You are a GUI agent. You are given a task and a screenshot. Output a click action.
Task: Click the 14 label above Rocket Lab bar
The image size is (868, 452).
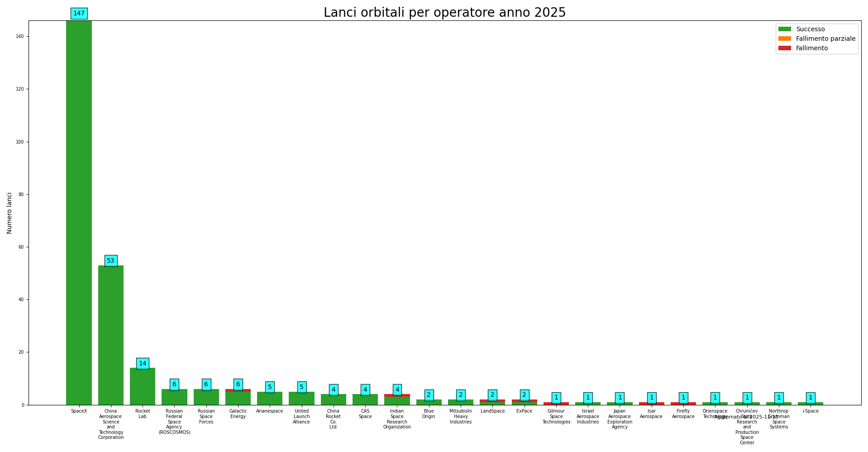click(143, 364)
